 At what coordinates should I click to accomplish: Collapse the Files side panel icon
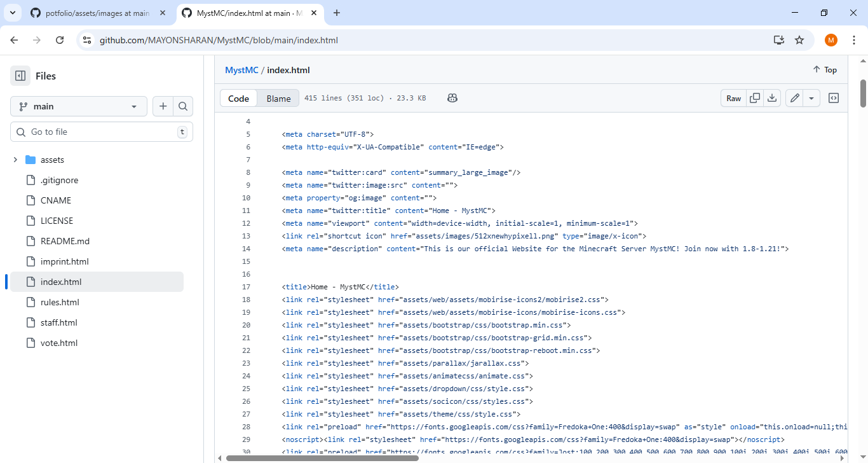pyautogui.click(x=20, y=76)
